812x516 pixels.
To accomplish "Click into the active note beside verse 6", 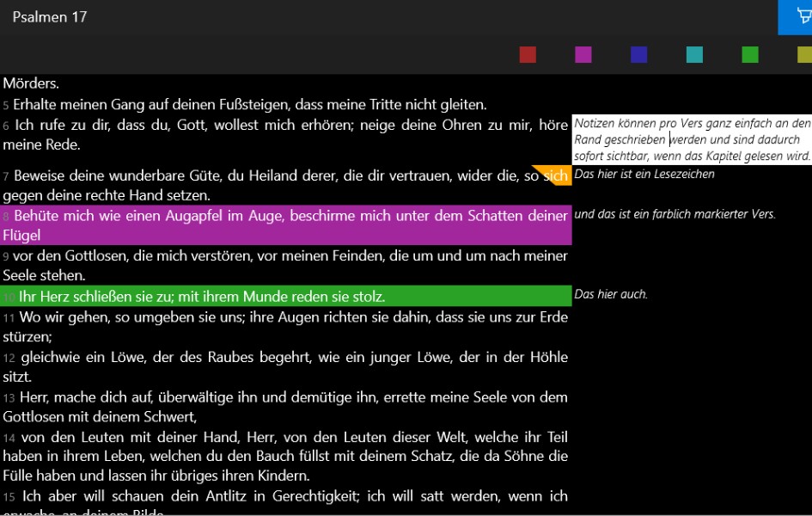I will pyautogui.click(x=692, y=139).
